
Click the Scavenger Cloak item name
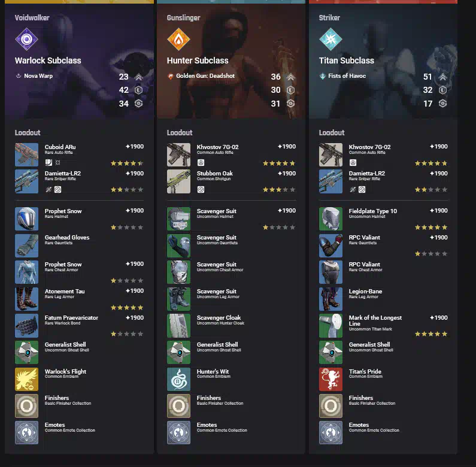(219, 318)
